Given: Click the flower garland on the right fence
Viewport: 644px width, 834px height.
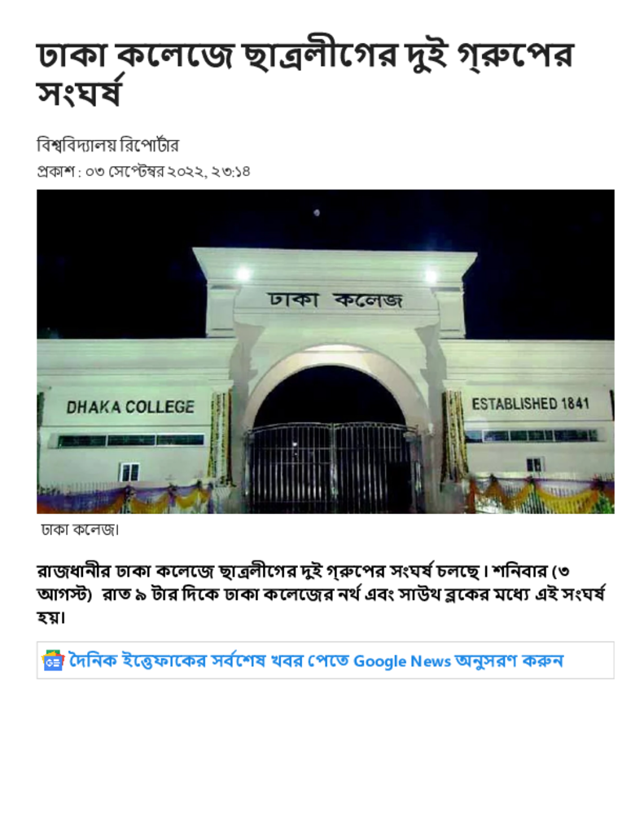Looking at the screenshot, I should point(541,494).
